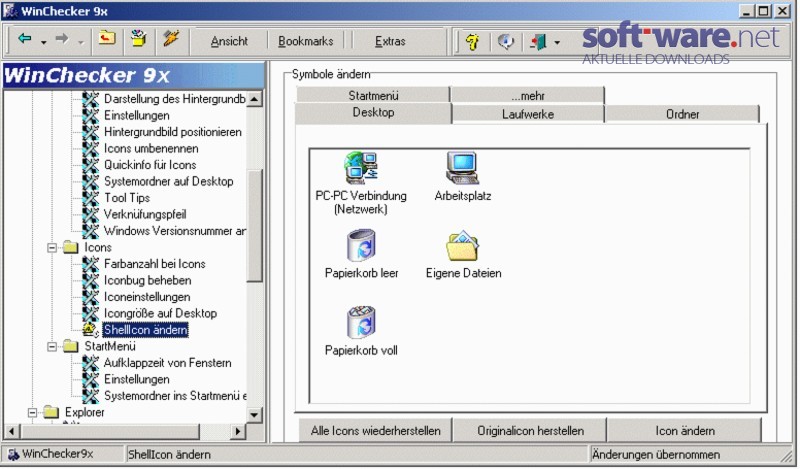
Task: Open the Extras menu
Action: point(390,41)
